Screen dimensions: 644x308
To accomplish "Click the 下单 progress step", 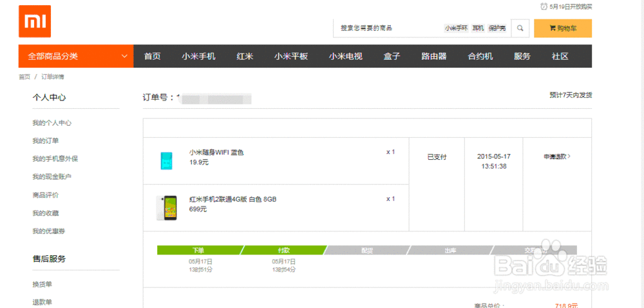I will (x=198, y=250).
